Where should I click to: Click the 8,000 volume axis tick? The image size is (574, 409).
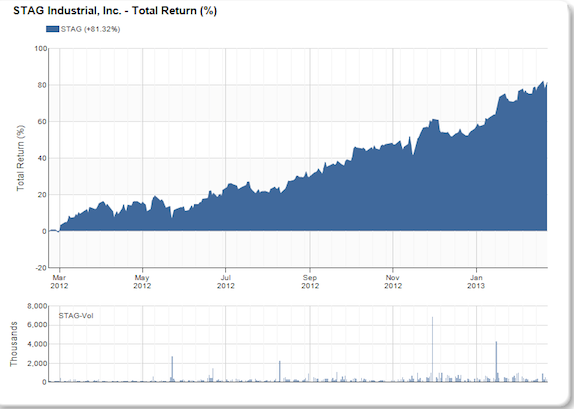pyautogui.click(x=37, y=306)
